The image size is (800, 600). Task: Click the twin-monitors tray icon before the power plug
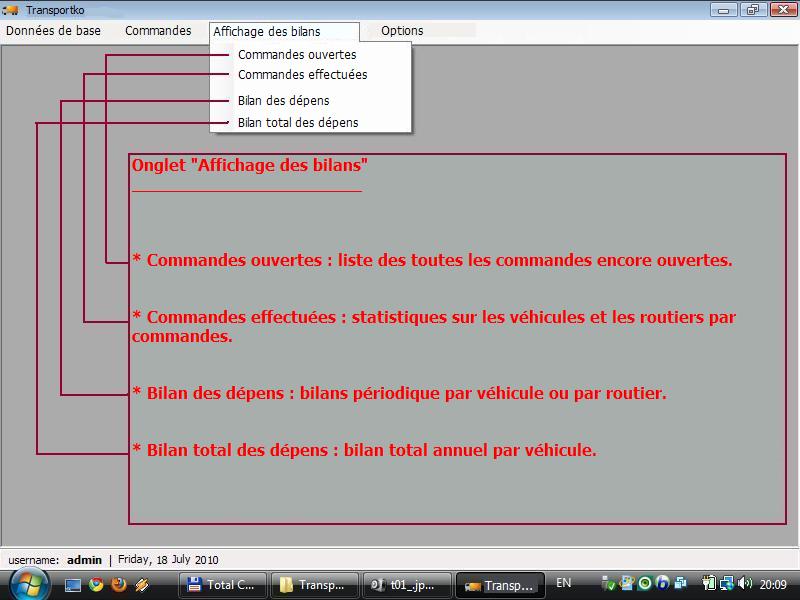[x=680, y=583]
